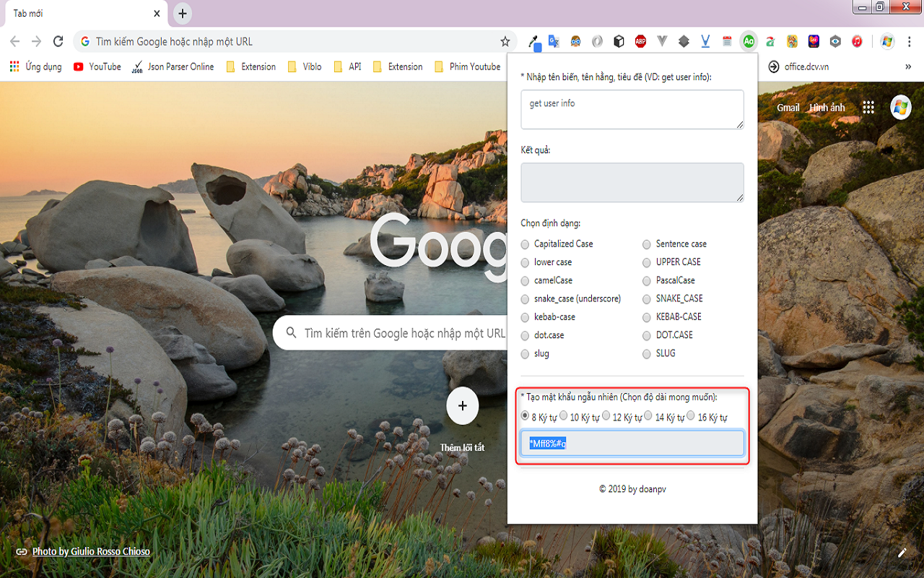Select 16 Ký tự password length
Viewport: 924px width, 578px height.
691,416
